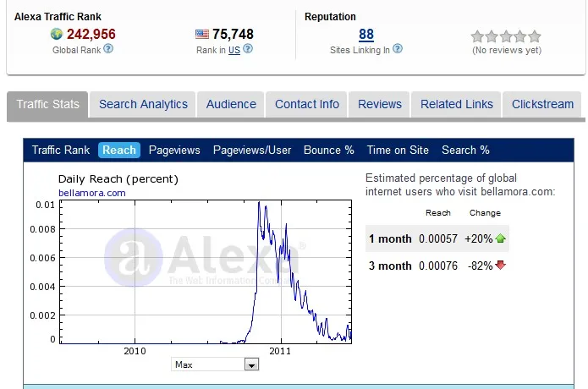Select the Time on Site chart option

(398, 150)
